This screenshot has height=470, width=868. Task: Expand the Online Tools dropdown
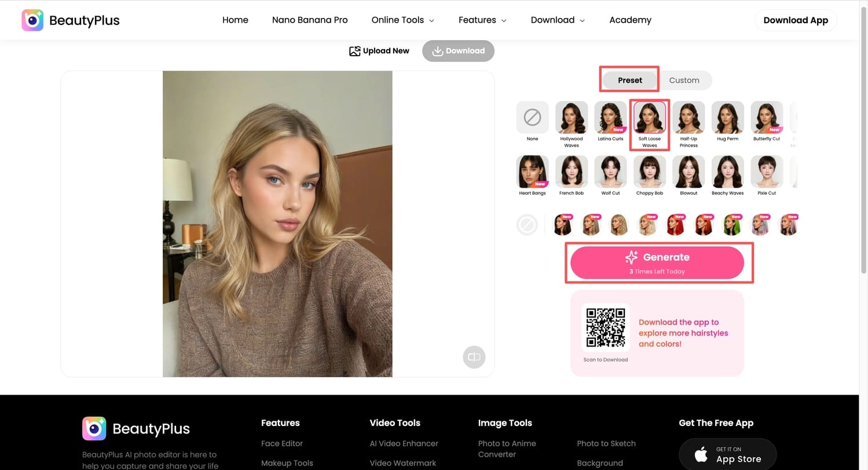click(402, 20)
